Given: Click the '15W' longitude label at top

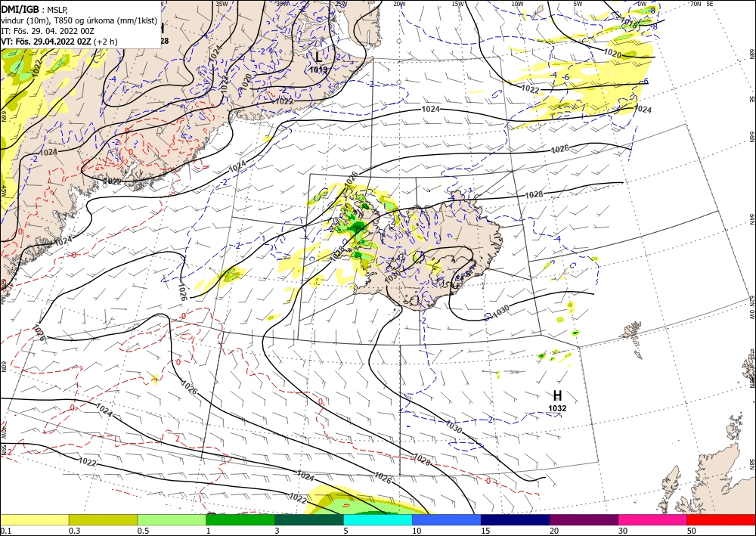Looking at the screenshot, I should coord(457,4).
